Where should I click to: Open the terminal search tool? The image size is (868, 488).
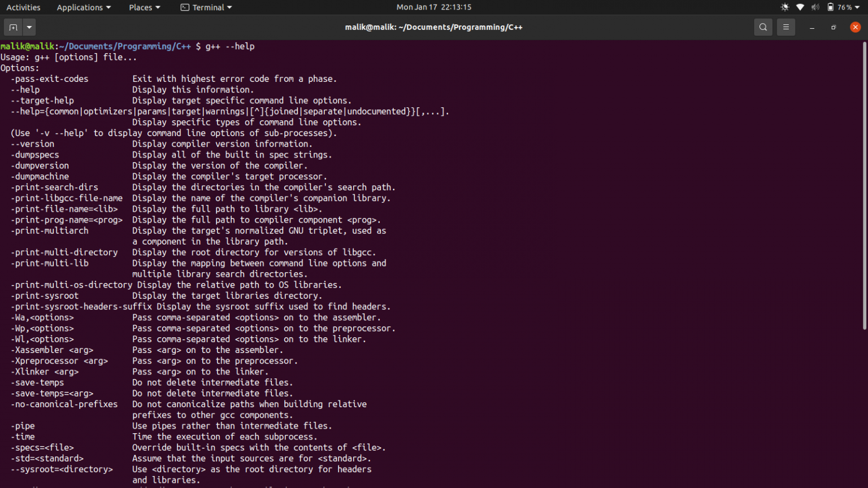pyautogui.click(x=763, y=27)
